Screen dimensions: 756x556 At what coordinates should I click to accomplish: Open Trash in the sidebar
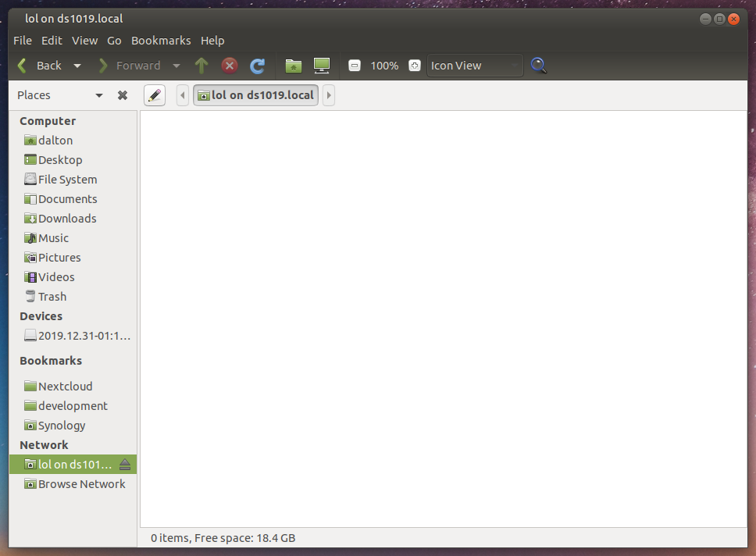click(x=73, y=297)
